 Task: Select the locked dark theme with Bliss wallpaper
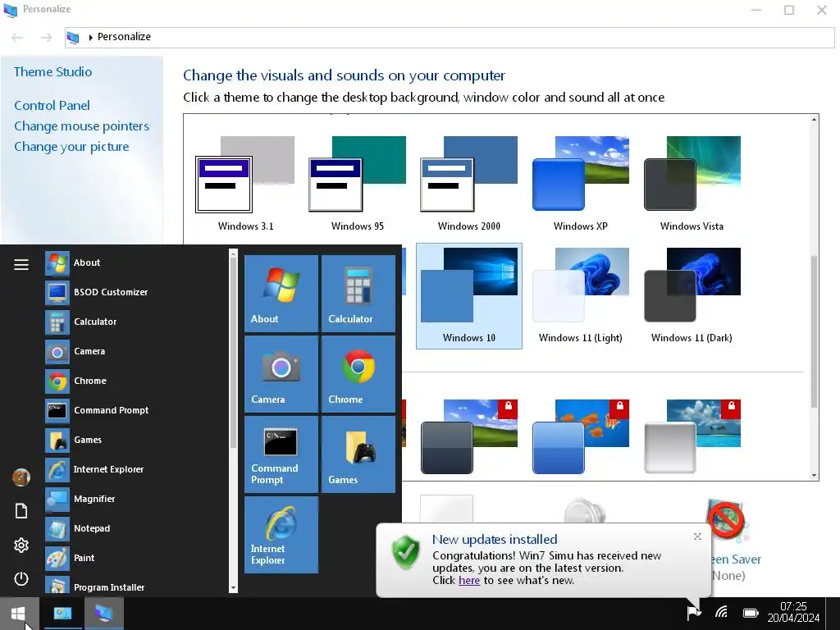[x=468, y=436]
